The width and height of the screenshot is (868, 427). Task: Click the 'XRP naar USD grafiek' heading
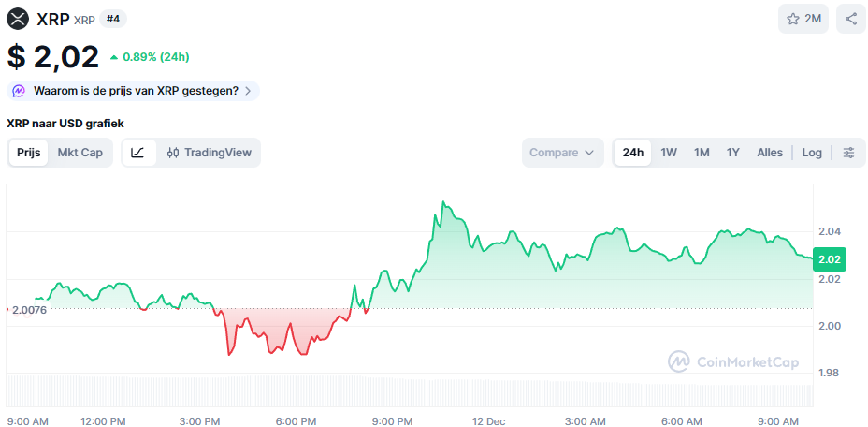[65, 123]
